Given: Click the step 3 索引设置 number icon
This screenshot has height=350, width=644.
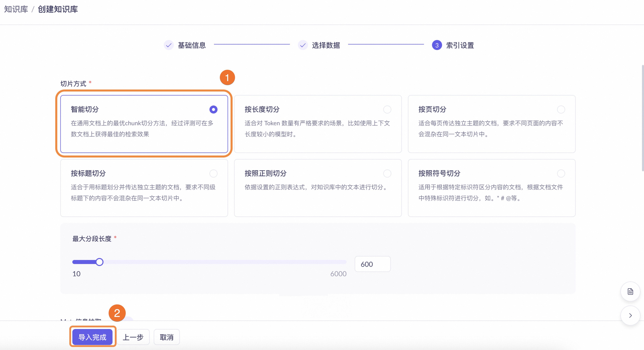Looking at the screenshot, I should 437,45.
